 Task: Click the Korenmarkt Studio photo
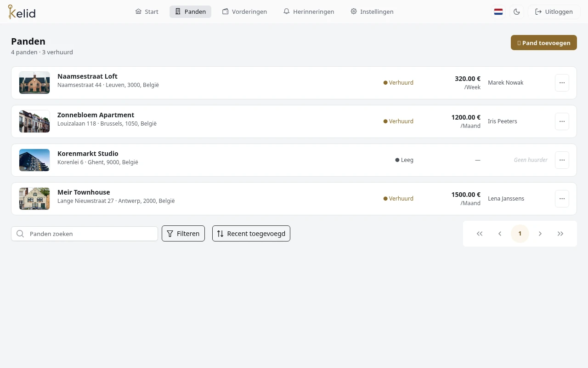[x=34, y=160]
